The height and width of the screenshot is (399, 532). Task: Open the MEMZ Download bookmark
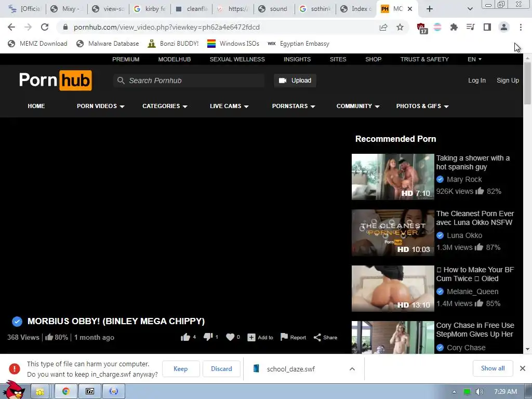(37, 44)
